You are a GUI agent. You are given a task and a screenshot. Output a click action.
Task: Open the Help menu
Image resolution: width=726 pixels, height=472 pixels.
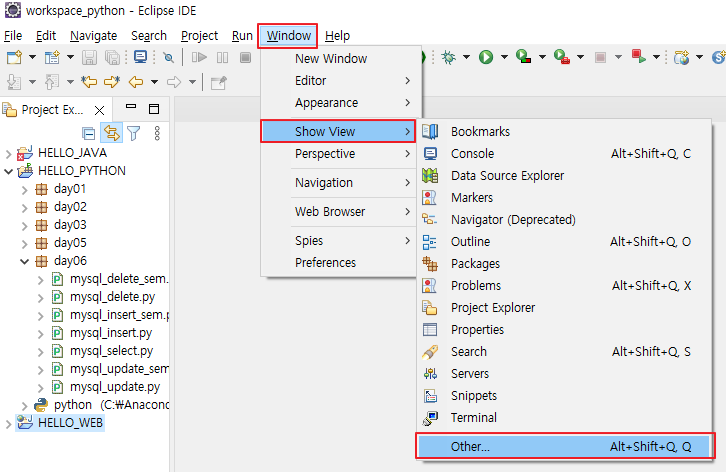pos(337,36)
